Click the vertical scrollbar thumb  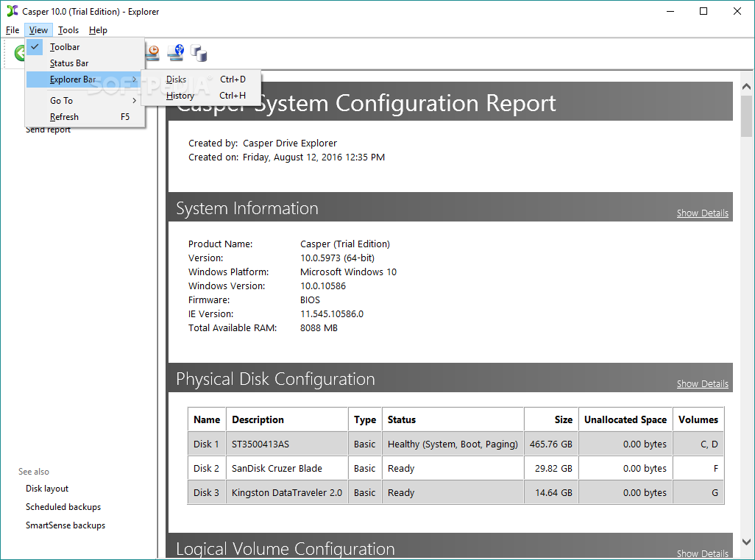[x=746, y=116]
